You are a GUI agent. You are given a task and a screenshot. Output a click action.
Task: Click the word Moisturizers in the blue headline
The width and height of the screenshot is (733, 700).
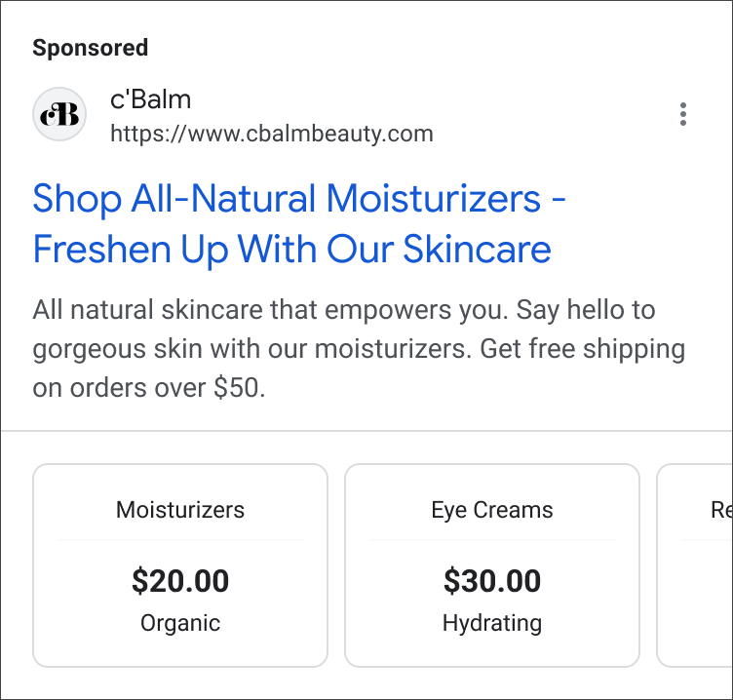pyautogui.click(x=434, y=198)
